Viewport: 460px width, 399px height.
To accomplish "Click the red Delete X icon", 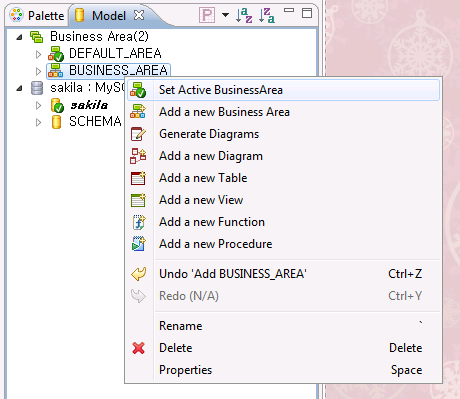I will click(x=138, y=348).
